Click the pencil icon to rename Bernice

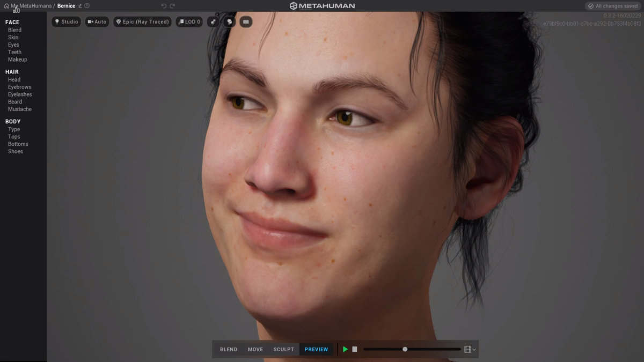pyautogui.click(x=80, y=6)
